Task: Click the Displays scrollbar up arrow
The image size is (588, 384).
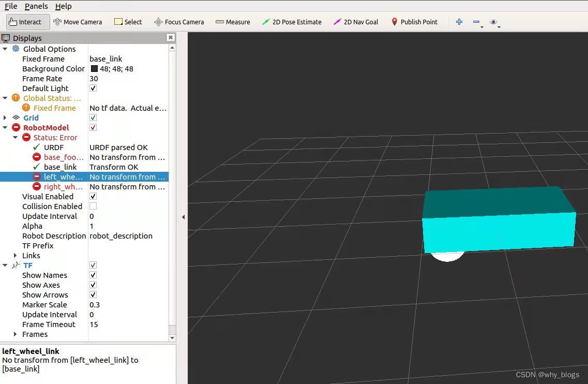Action: click(x=172, y=48)
